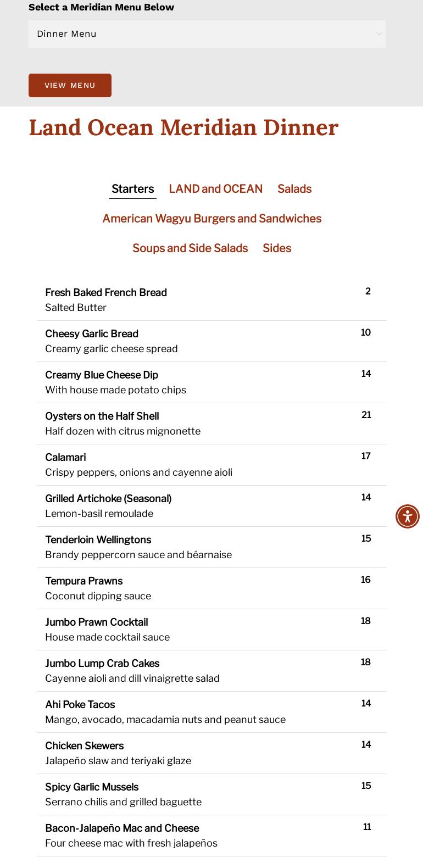Open the accessibility widget icon

click(x=408, y=516)
